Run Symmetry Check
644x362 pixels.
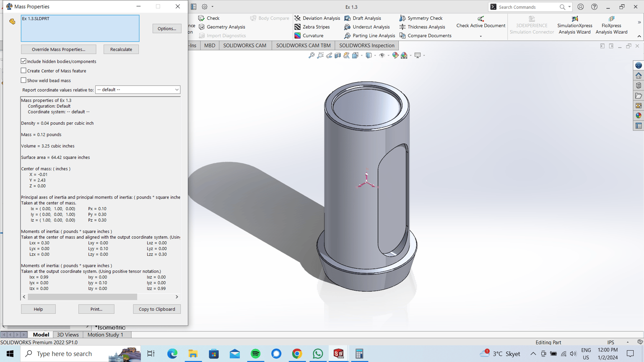[x=421, y=18]
